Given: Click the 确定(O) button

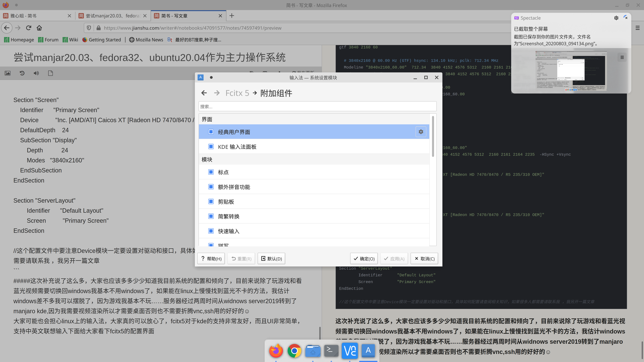Looking at the screenshot, I should [364, 259].
